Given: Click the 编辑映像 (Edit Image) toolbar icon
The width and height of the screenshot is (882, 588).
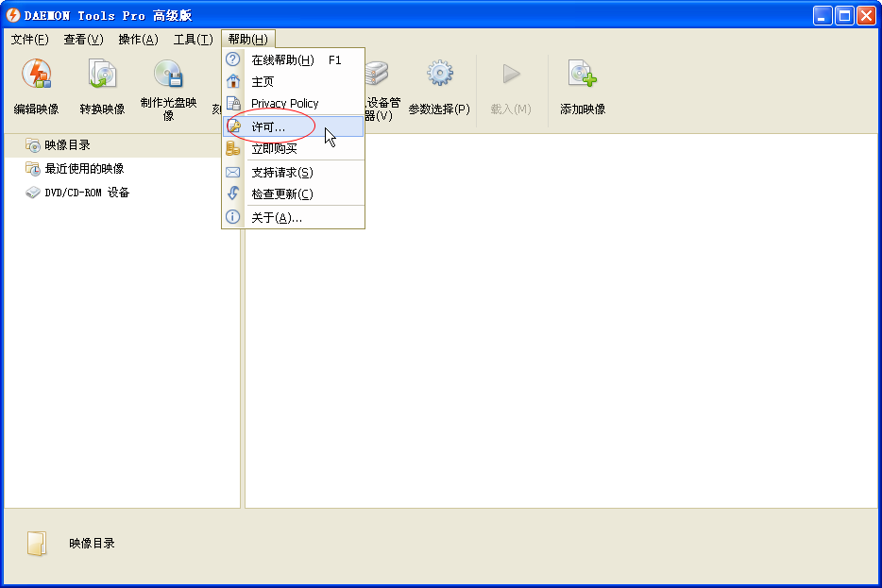Looking at the screenshot, I should click(36, 76).
